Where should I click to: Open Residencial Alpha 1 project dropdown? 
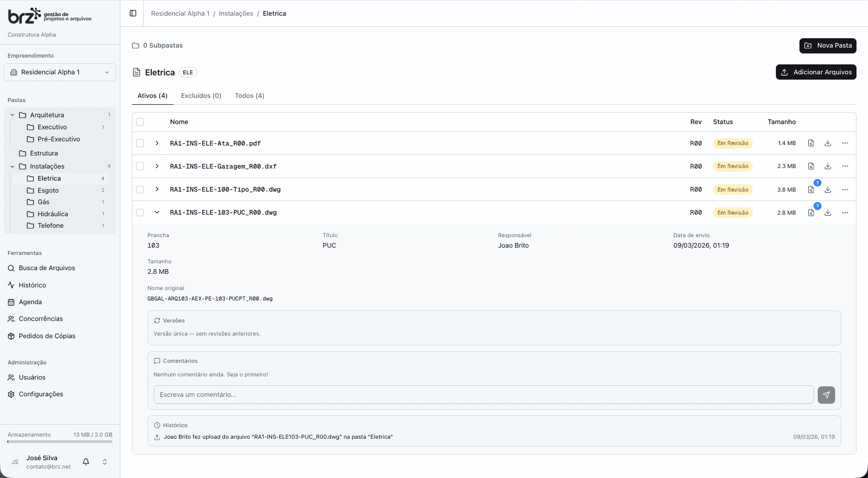coord(60,72)
